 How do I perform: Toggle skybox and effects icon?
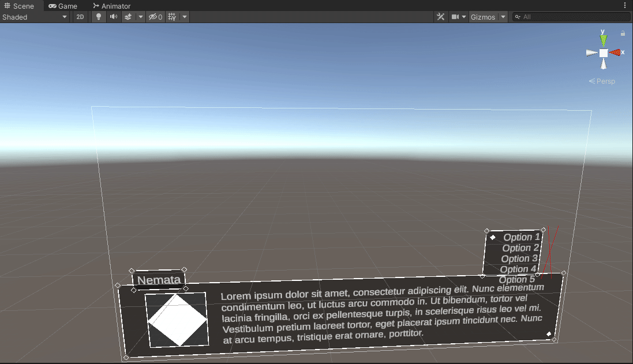tap(129, 17)
